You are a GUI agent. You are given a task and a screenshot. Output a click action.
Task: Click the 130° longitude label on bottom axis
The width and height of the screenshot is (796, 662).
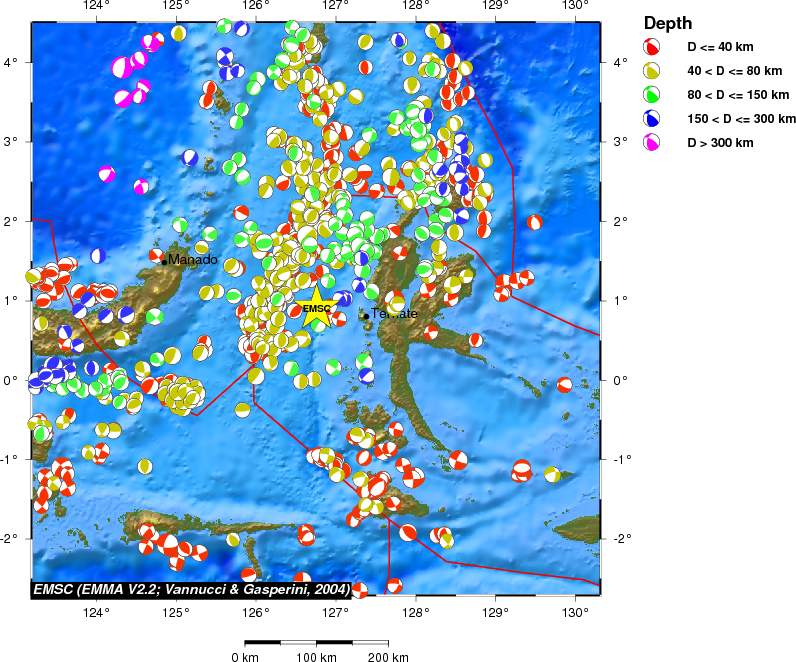tap(575, 612)
